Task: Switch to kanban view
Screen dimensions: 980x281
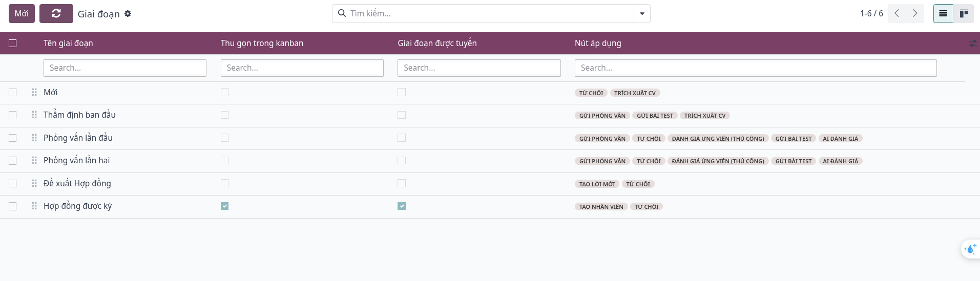Action: 964,14
